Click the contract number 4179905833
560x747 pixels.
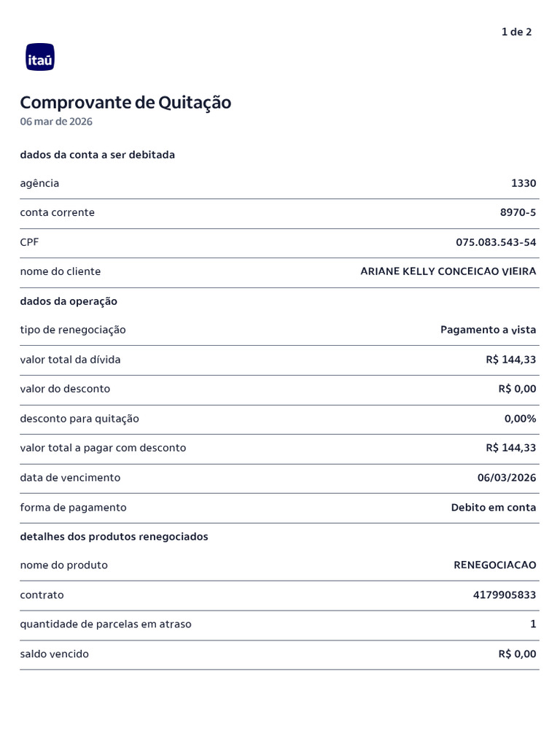(x=505, y=595)
